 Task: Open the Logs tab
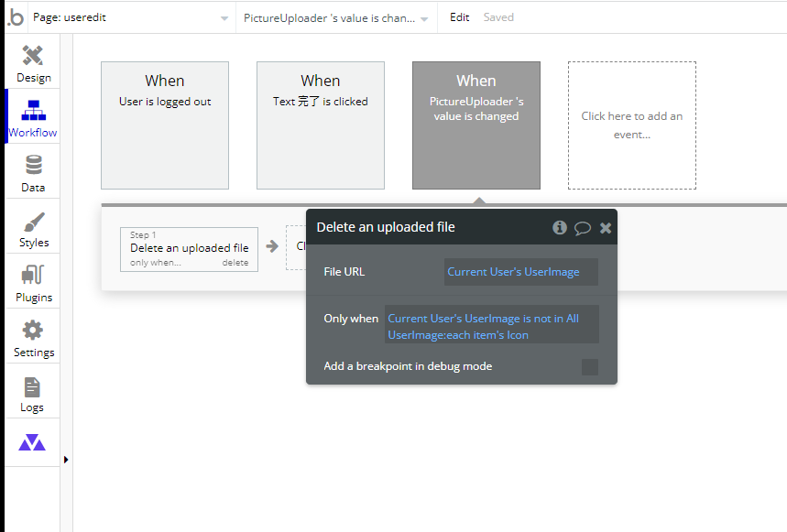33,394
